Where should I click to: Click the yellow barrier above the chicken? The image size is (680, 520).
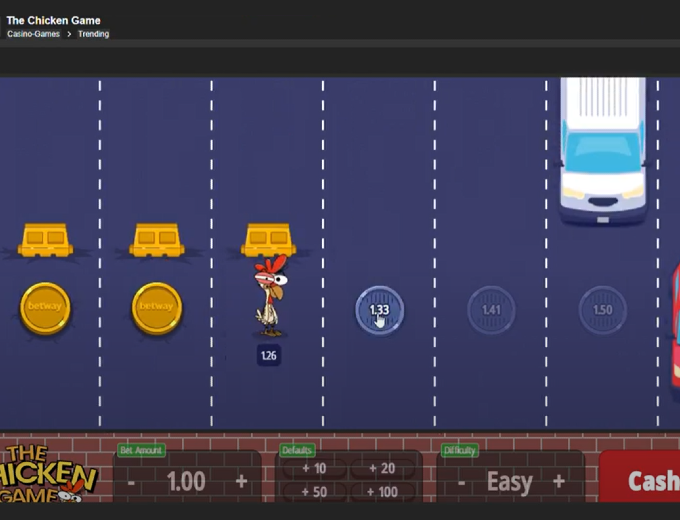click(x=269, y=240)
